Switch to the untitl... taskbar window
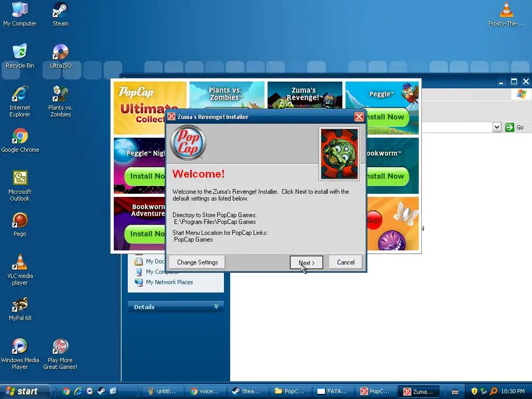 click(163, 391)
